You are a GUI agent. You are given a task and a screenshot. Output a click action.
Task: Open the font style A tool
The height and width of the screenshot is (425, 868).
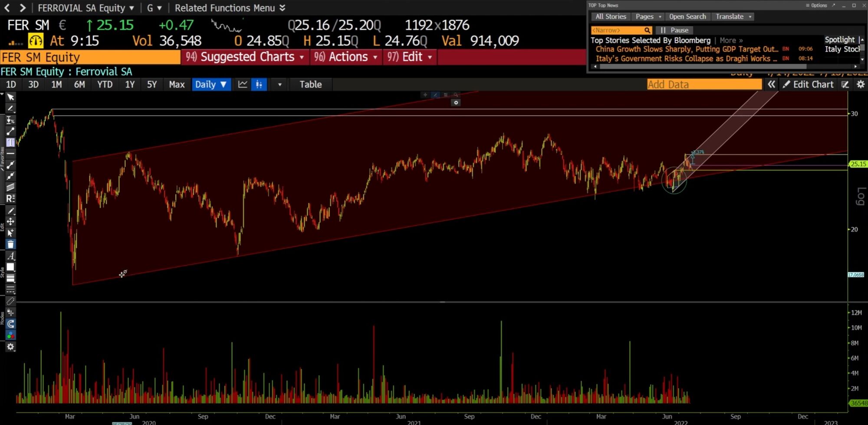click(10, 256)
